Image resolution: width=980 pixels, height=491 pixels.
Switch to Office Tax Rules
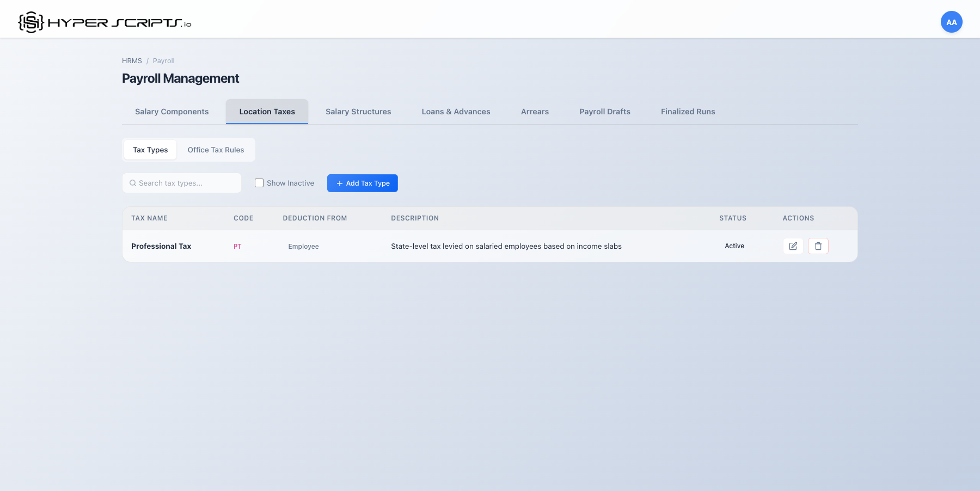pyautogui.click(x=216, y=150)
